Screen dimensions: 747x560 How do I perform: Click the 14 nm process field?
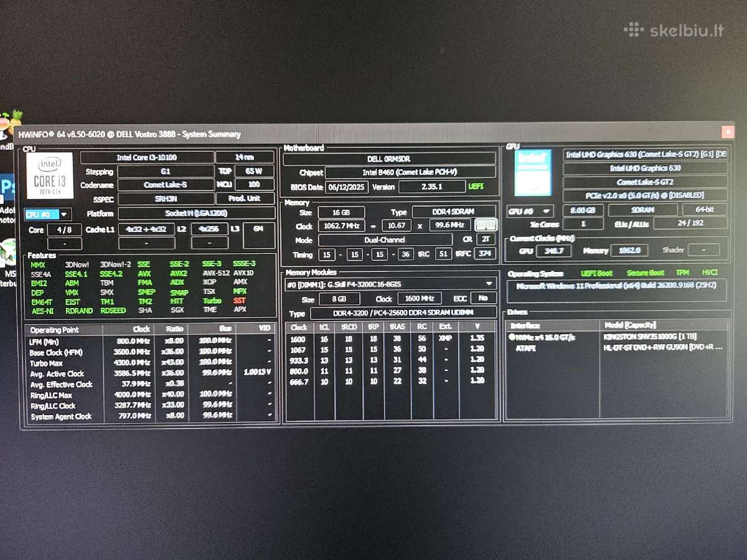pyautogui.click(x=245, y=157)
